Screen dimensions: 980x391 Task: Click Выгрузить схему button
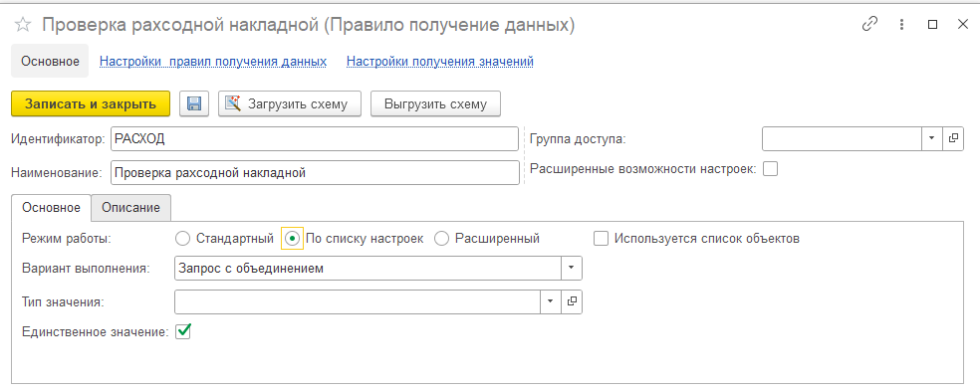pyautogui.click(x=435, y=103)
